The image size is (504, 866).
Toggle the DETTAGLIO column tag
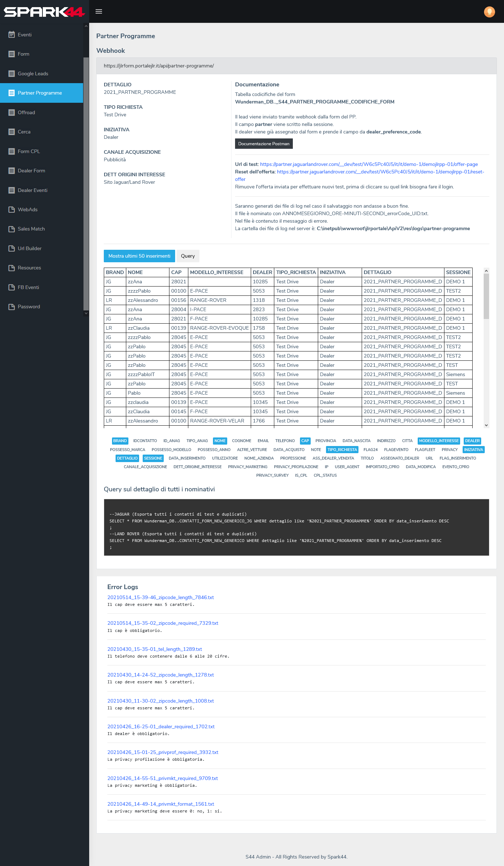coord(127,458)
